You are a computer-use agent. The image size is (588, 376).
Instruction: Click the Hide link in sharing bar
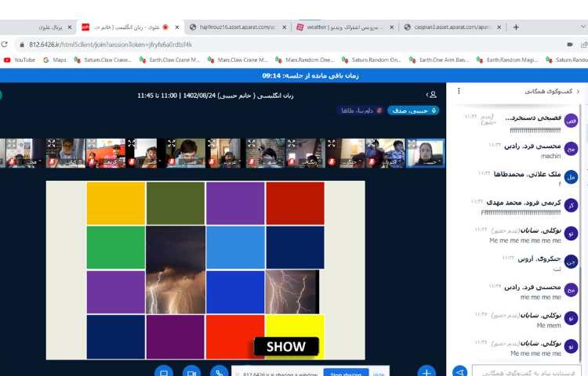click(379, 374)
